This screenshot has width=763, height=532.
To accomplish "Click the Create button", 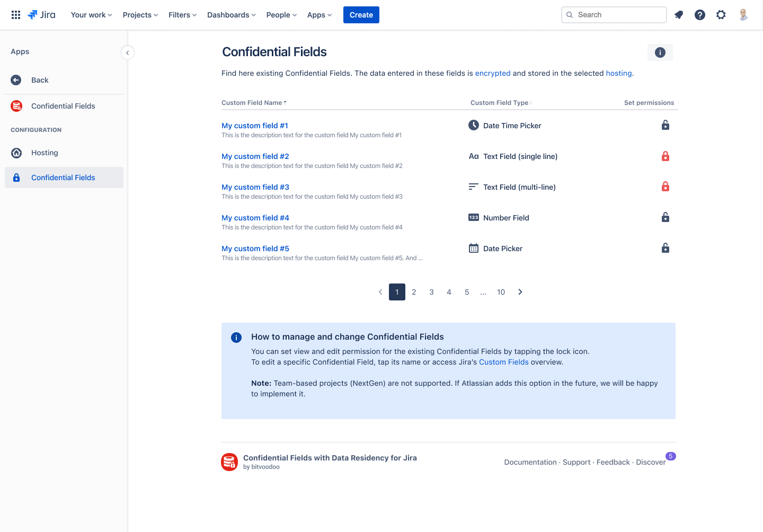I will 361,15.
